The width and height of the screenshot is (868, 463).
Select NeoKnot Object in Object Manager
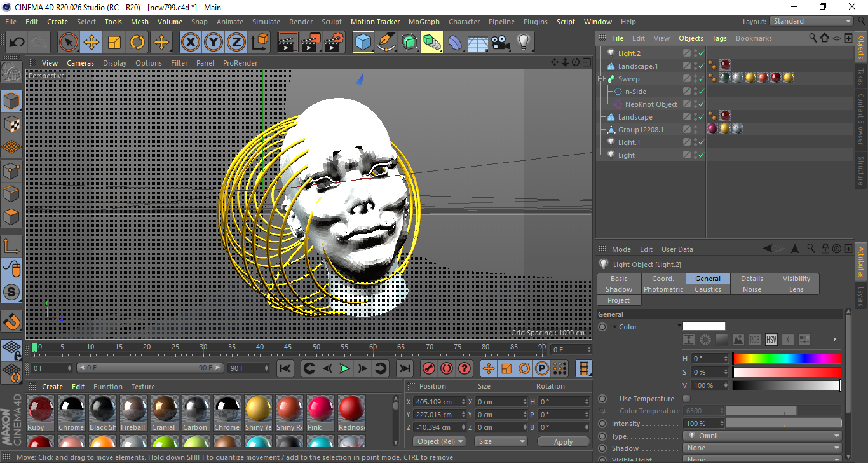(651, 104)
